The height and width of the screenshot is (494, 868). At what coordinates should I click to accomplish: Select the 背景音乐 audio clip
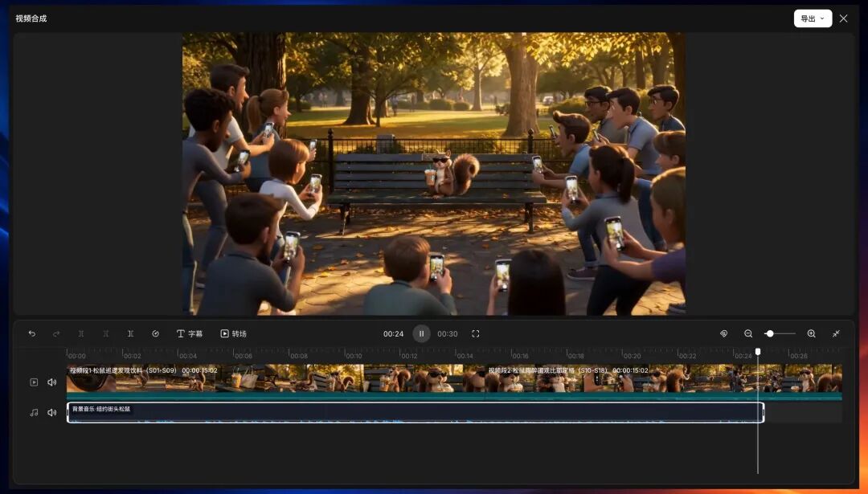416,413
